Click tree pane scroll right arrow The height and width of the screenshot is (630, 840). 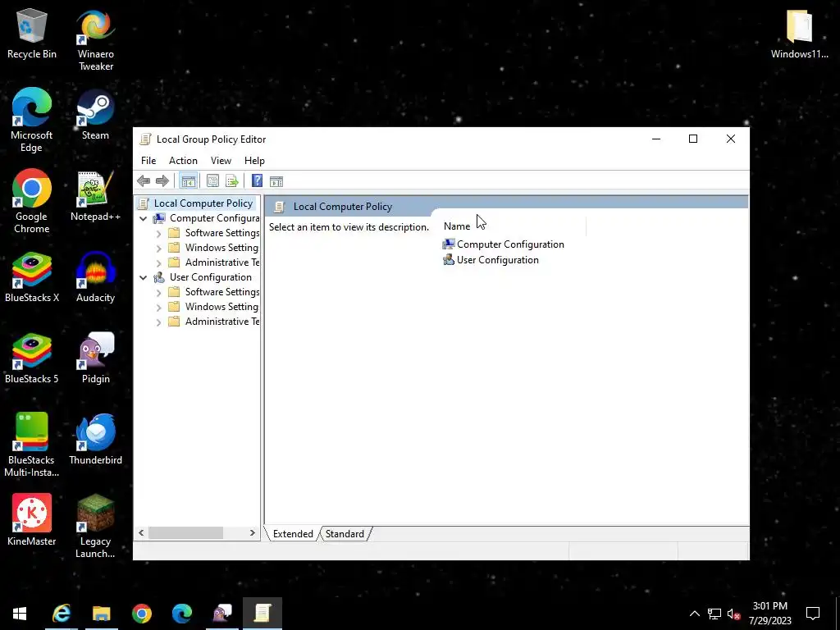pos(253,533)
